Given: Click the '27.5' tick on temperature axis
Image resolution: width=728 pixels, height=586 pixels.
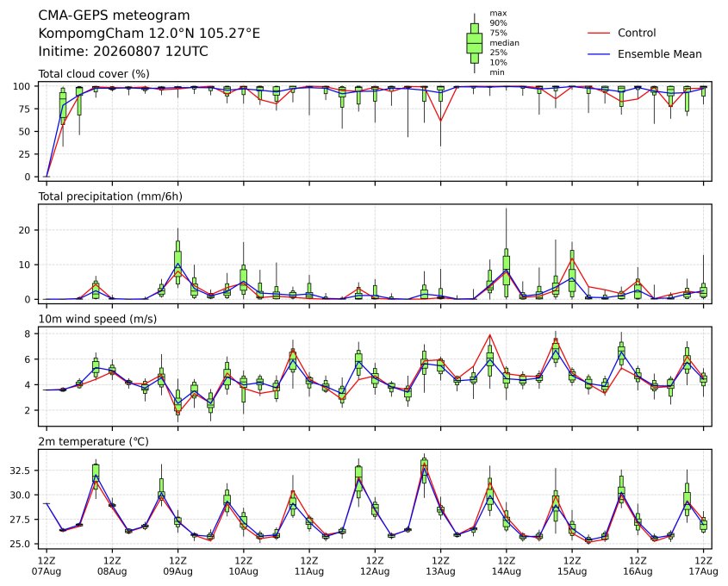Looking at the screenshot, I should (x=20, y=519).
